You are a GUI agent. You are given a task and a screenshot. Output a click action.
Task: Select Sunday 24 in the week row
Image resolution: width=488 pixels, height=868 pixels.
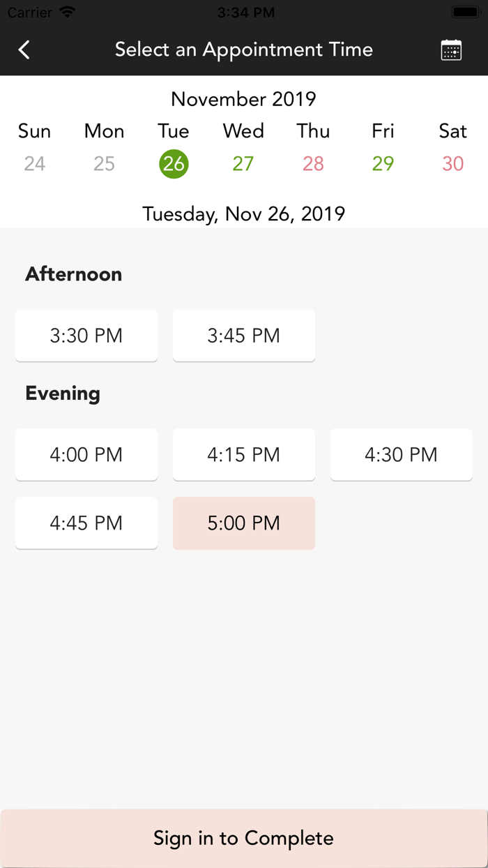(x=34, y=164)
